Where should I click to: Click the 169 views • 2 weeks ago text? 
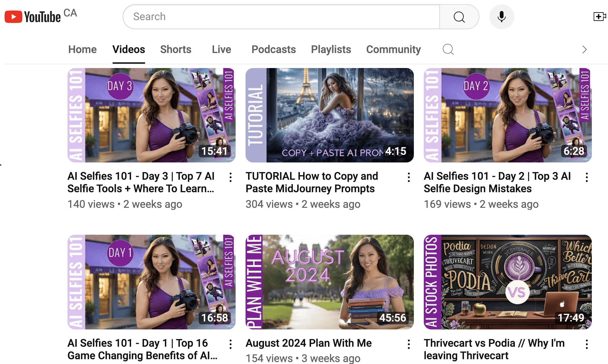[481, 204]
